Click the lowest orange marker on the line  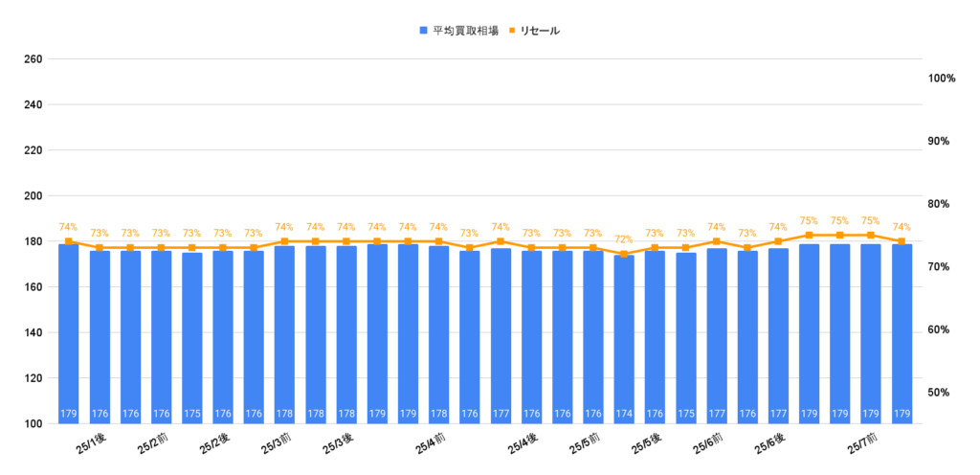(x=624, y=254)
